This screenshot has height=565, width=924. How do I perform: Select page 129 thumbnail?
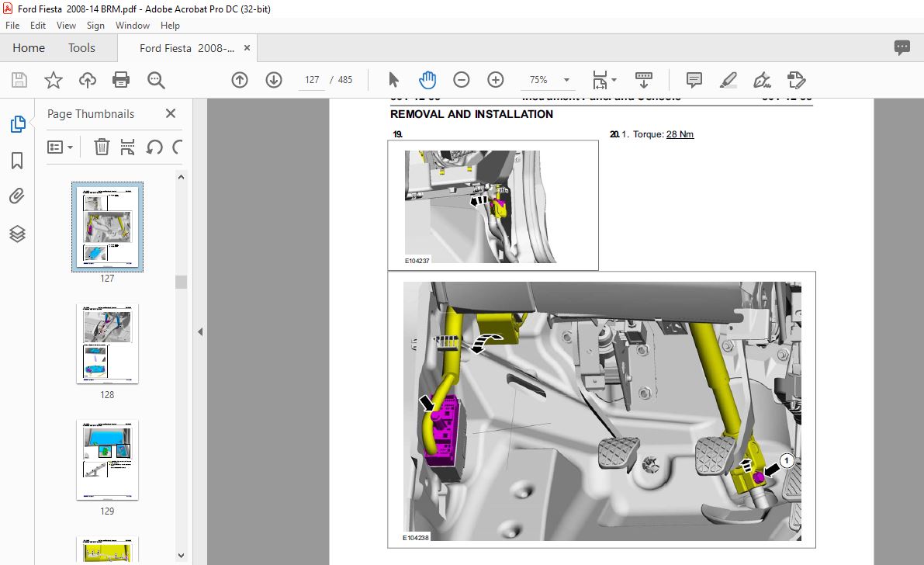107,460
